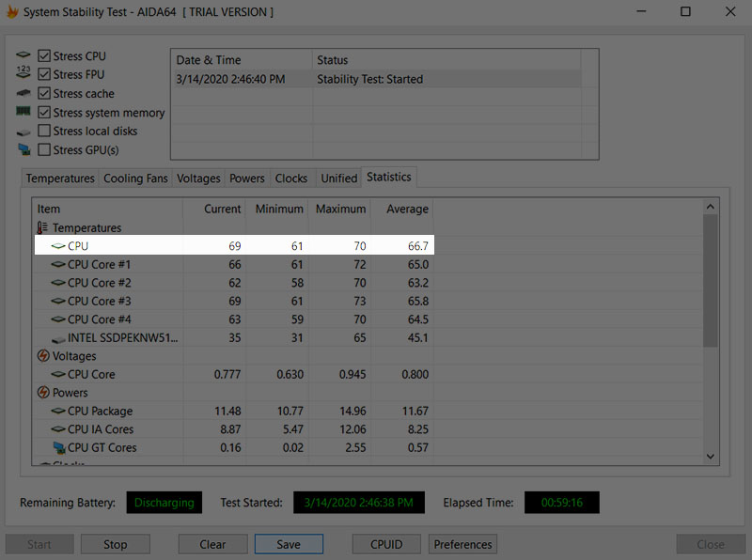The width and height of the screenshot is (752, 560).
Task: Click the CPU chip icon beside Stress CPU
Action: (23, 55)
